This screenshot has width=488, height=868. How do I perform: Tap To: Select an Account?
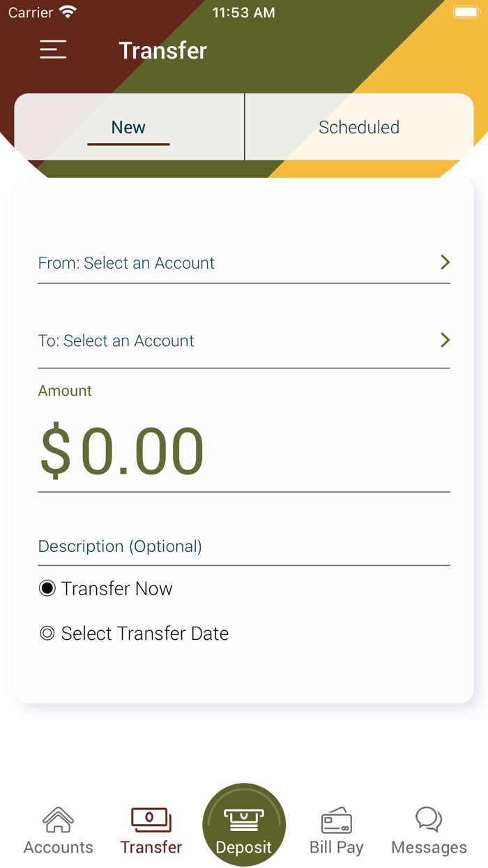[x=116, y=341]
